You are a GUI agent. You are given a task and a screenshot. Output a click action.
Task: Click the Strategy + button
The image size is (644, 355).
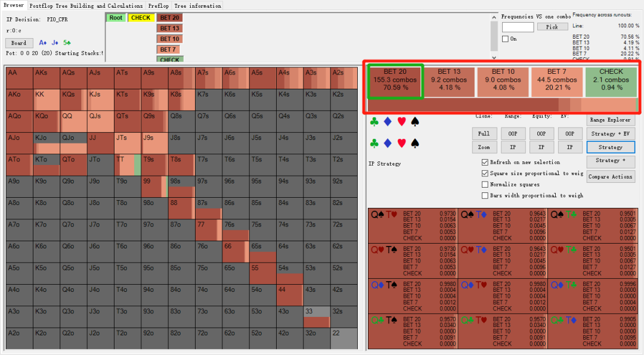point(611,160)
